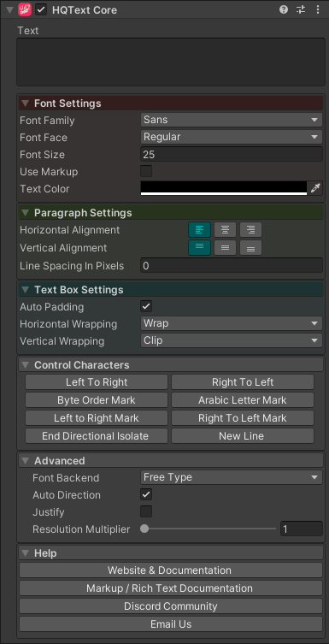This screenshot has width=329, height=644.
Task: Open Website & Documentation link button
Action: point(171,570)
